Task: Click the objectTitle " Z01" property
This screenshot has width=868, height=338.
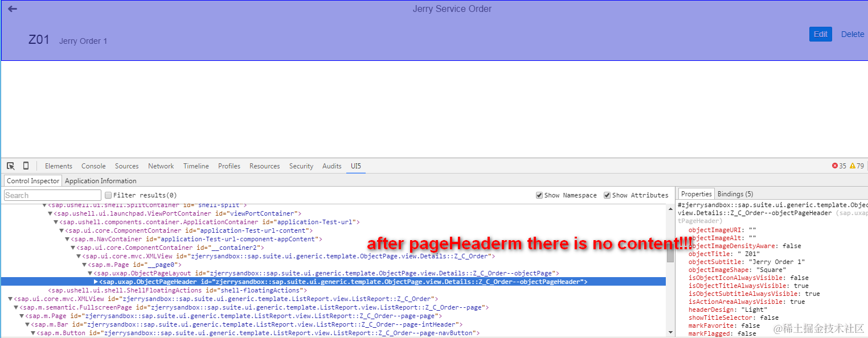Action: [x=724, y=254]
